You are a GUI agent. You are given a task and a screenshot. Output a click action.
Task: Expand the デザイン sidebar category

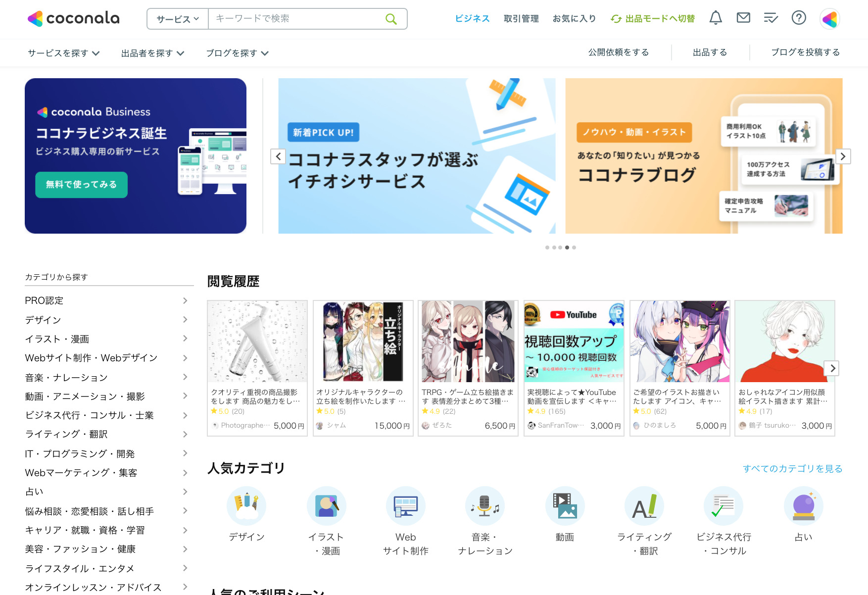coord(107,320)
